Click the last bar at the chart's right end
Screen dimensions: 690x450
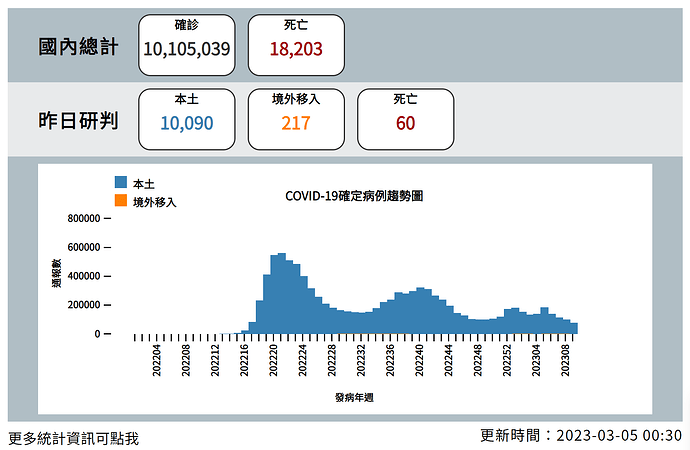(x=574, y=328)
